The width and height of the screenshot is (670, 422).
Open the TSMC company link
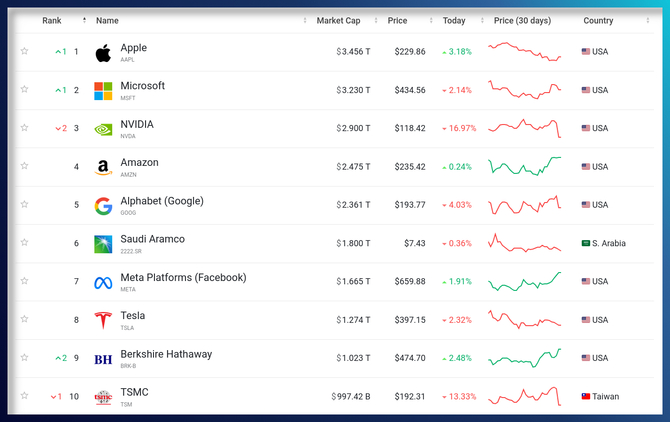[134, 393]
